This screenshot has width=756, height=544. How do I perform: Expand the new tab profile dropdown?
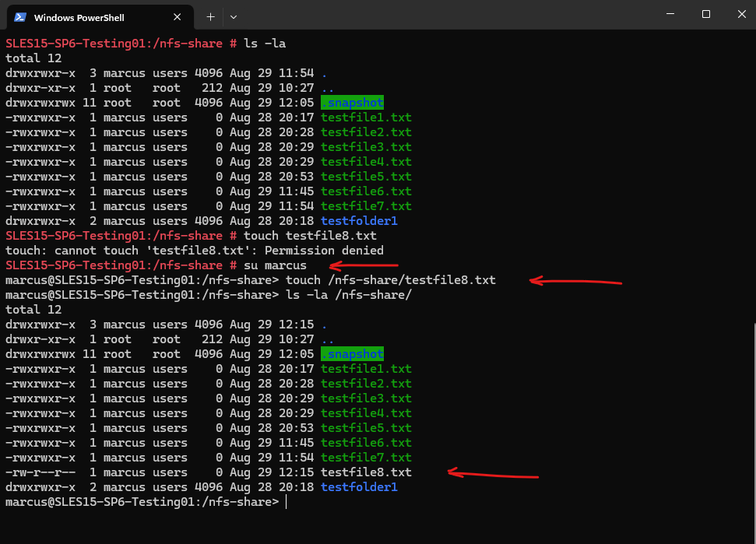tap(234, 17)
